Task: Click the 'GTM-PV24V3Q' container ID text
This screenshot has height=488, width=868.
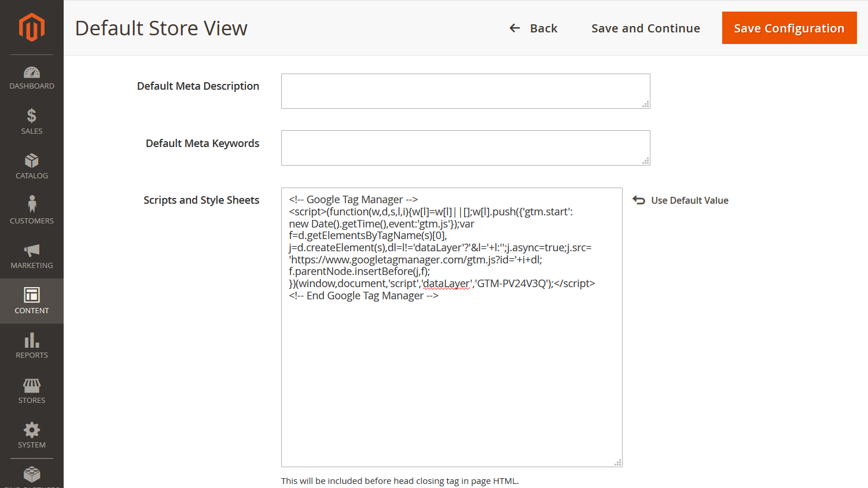Action: (x=511, y=284)
